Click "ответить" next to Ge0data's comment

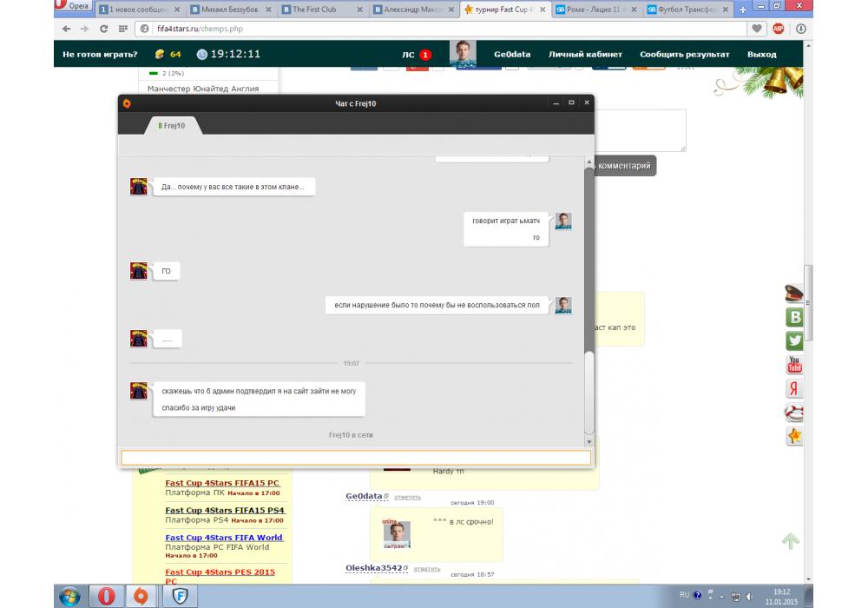pyautogui.click(x=407, y=497)
